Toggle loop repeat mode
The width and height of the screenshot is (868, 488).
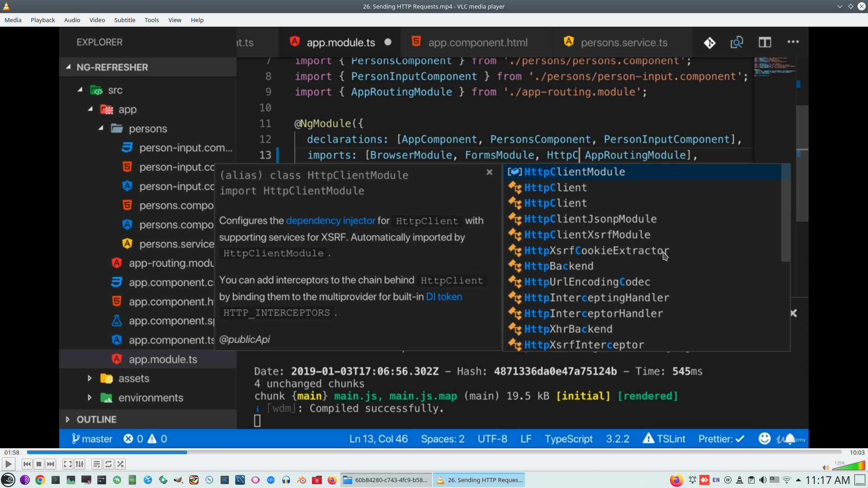coord(108,464)
